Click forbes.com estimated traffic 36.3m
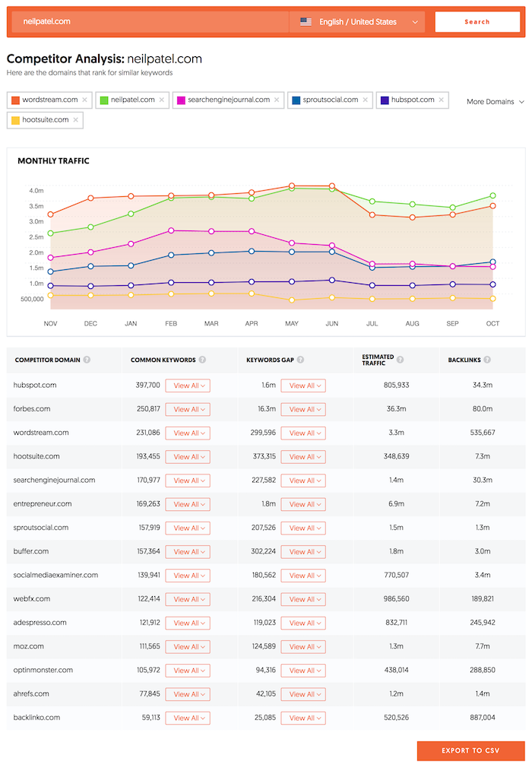Screen dimensions: 532x768 pyautogui.click(x=397, y=409)
